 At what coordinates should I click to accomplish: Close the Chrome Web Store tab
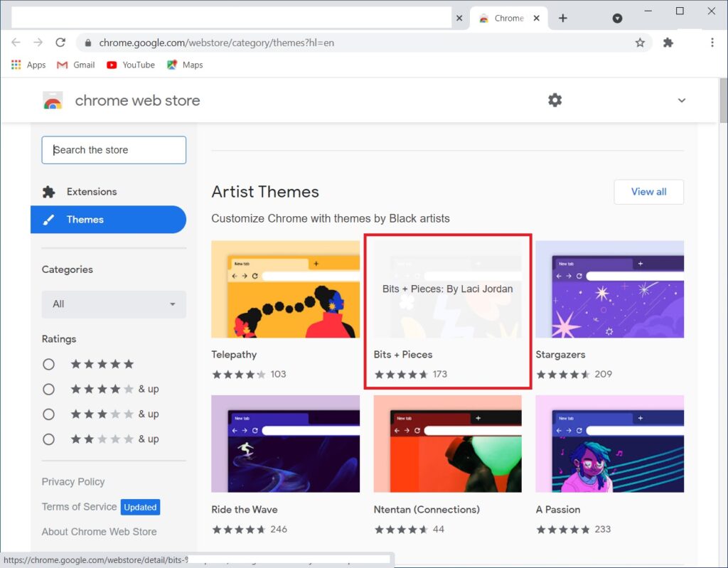536,18
